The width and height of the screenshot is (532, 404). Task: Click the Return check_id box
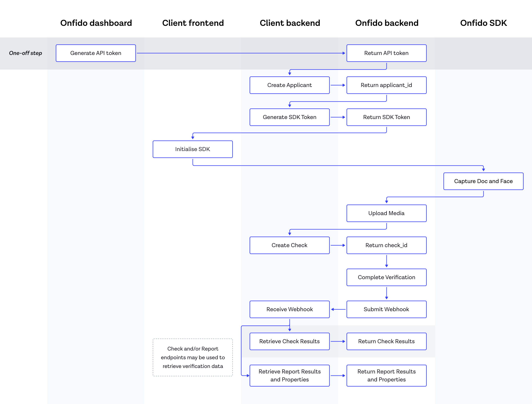point(386,245)
